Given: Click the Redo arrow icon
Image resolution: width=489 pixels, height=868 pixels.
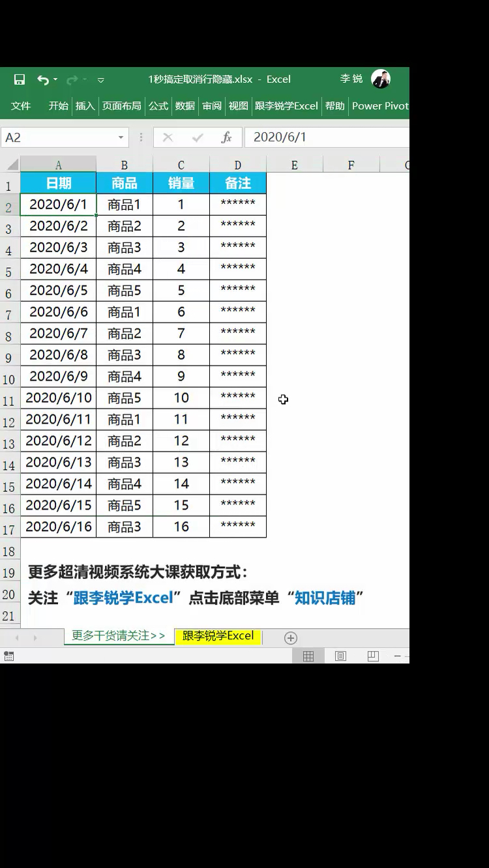Looking at the screenshot, I should pos(72,80).
